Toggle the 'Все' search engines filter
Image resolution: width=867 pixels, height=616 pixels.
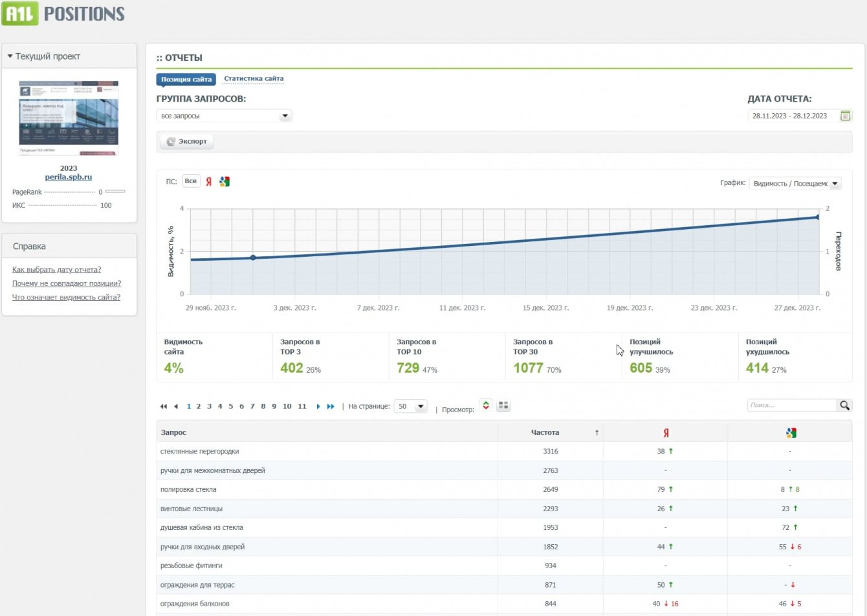coord(191,181)
